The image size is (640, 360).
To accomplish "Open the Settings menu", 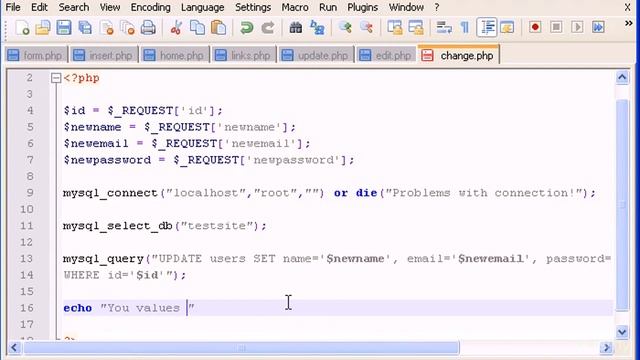I will click(x=253, y=7).
